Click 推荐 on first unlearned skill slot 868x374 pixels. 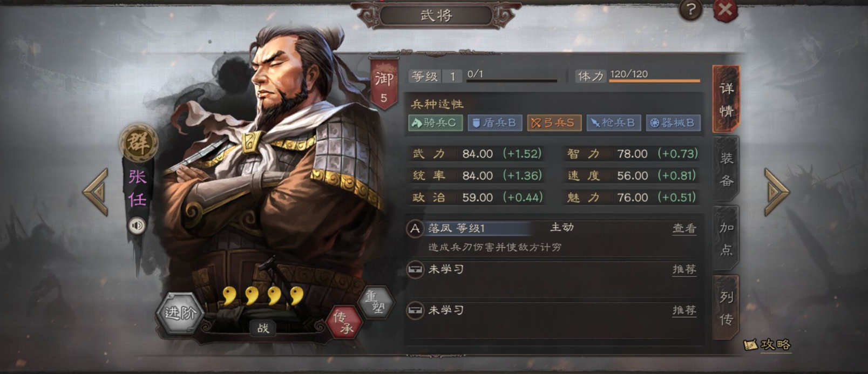(x=684, y=269)
